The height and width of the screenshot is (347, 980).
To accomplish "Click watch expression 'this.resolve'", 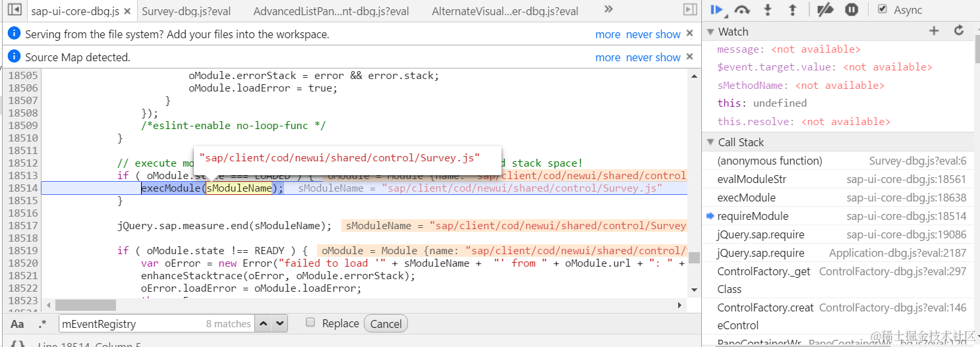I will click(x=804, y=122).
